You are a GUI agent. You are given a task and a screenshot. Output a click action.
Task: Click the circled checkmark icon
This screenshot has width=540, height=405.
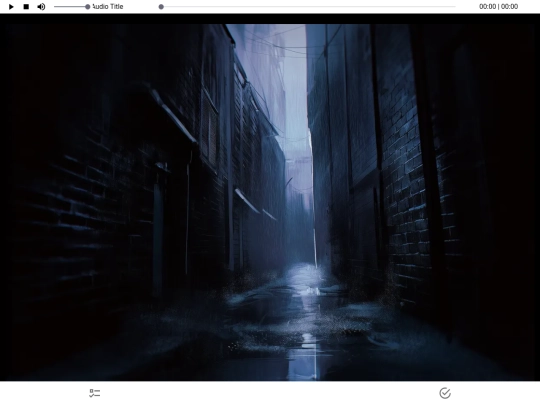(445, 393)
